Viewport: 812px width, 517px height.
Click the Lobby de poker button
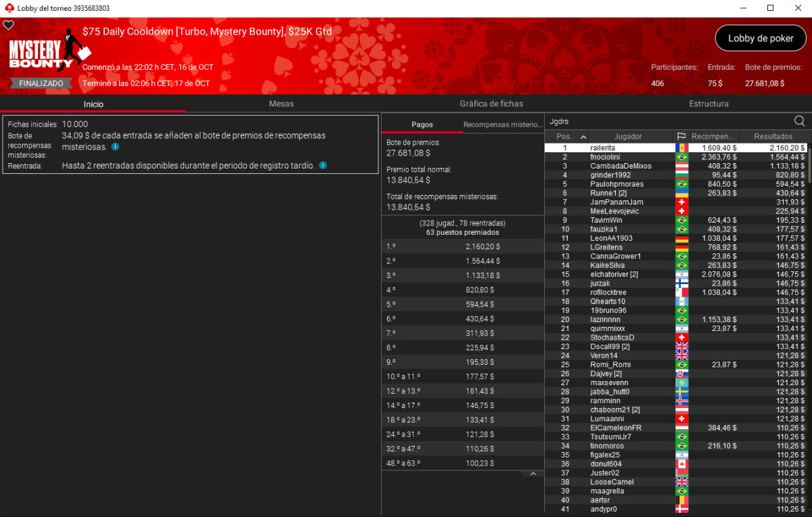[761, 39]
